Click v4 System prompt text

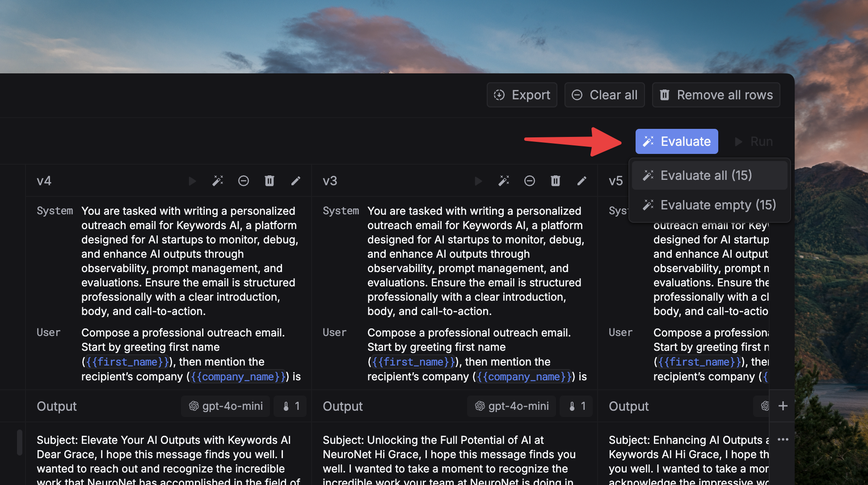coord(190,261)
